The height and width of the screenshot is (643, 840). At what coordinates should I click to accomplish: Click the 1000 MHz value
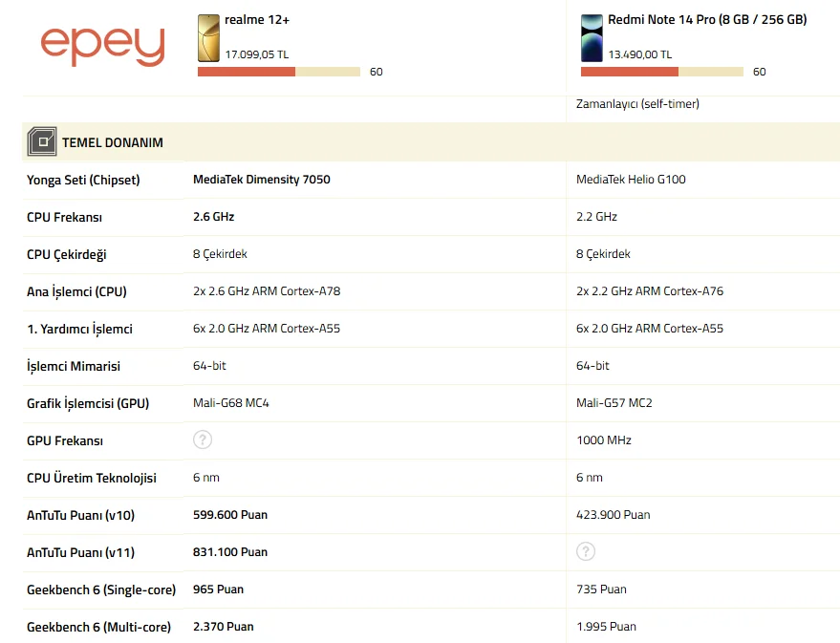tap(604, 440)
